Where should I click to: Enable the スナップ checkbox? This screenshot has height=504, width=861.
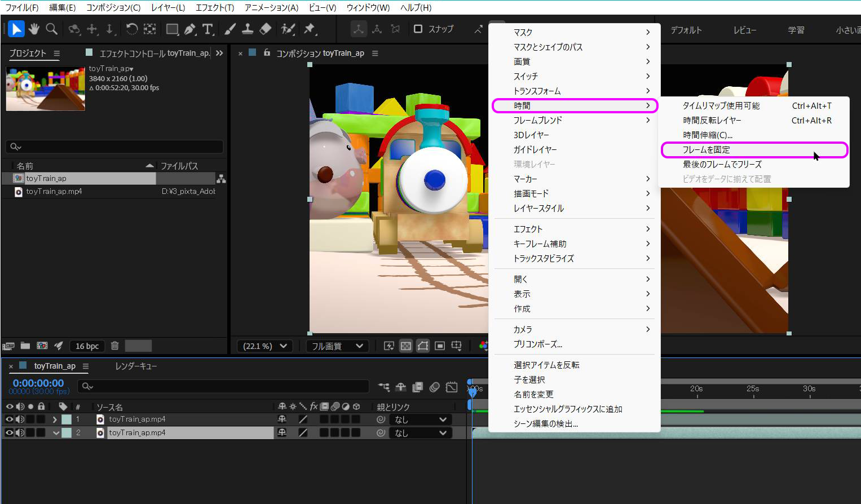click(418, 29)
